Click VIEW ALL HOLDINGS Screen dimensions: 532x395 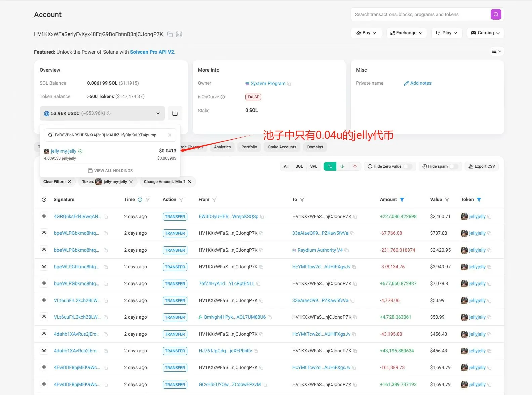click(x=110, y=171)
